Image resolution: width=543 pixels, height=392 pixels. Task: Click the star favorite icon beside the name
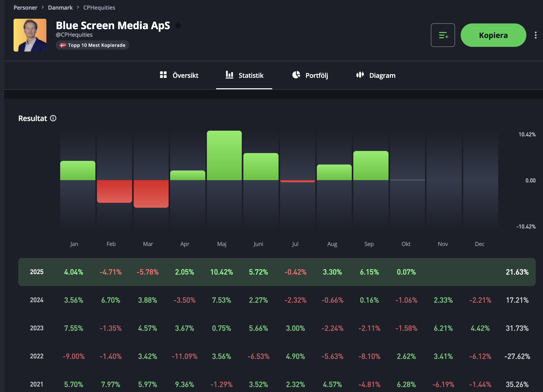pyautogui.click(x=178, y=26)
